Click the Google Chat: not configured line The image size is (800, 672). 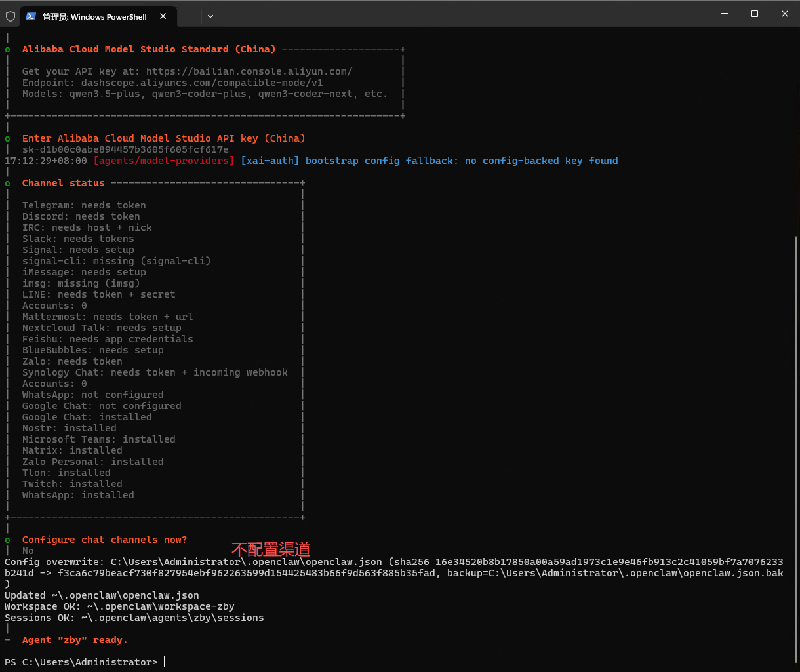pos(102,406)
